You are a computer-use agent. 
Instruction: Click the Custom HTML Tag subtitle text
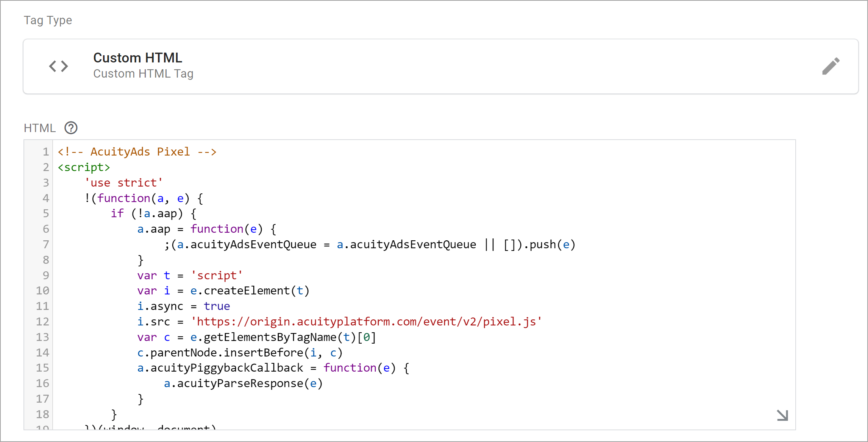[x=143, y=73]
